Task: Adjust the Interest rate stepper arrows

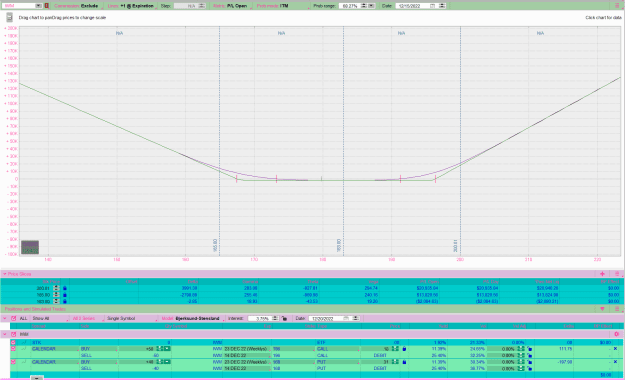Action: [x=275, y=319]
